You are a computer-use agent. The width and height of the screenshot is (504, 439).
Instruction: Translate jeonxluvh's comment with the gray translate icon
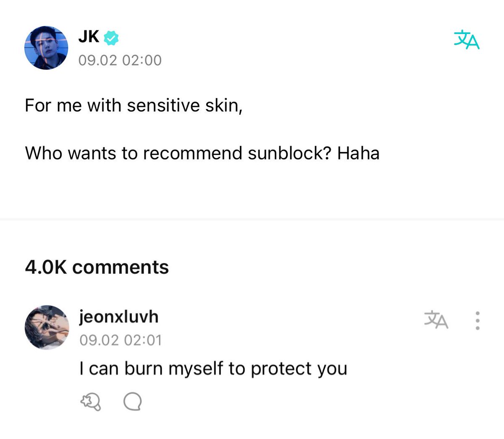tap(436, 320)
